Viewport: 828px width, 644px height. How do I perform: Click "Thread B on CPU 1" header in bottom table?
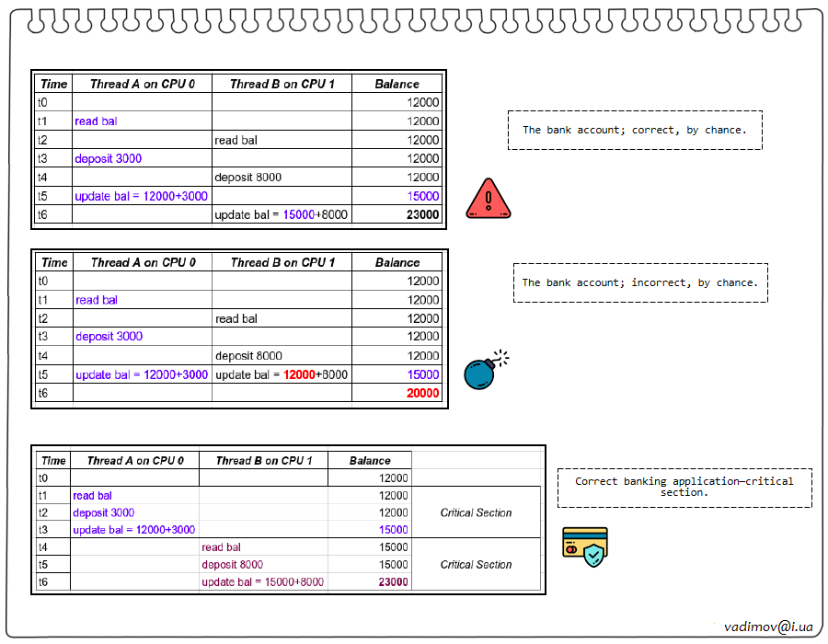[264, 460]
